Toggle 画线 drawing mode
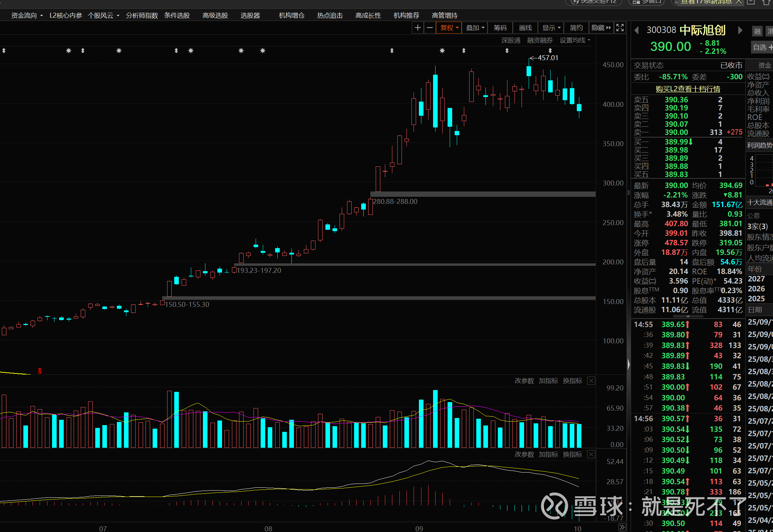Screen dimensions: 773x532 525,28
